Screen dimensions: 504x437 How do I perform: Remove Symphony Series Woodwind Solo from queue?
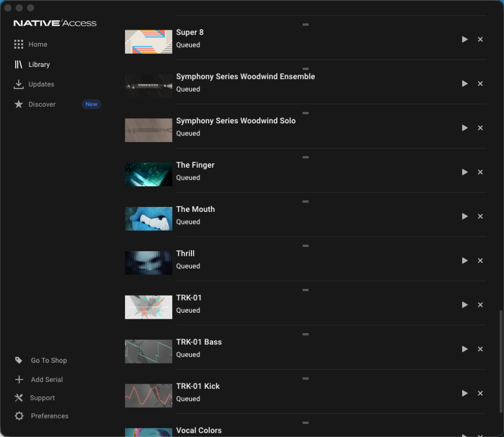[x=480, y=128]
